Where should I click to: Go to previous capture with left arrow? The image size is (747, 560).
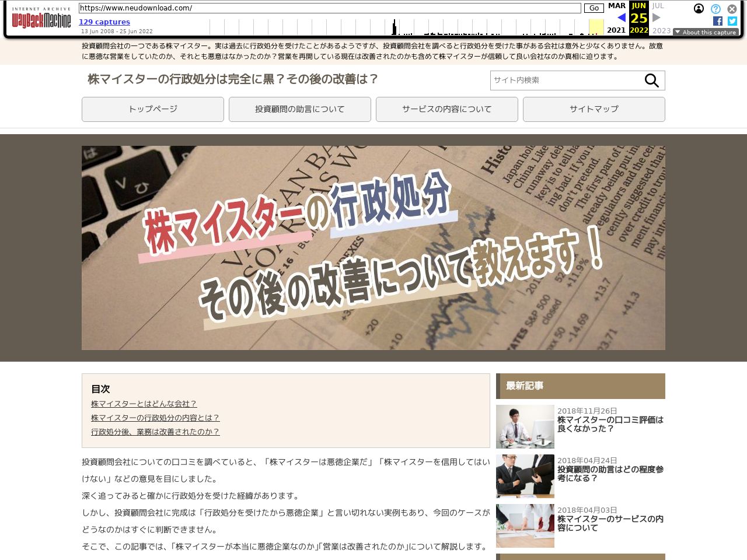(x=622, y=18)
